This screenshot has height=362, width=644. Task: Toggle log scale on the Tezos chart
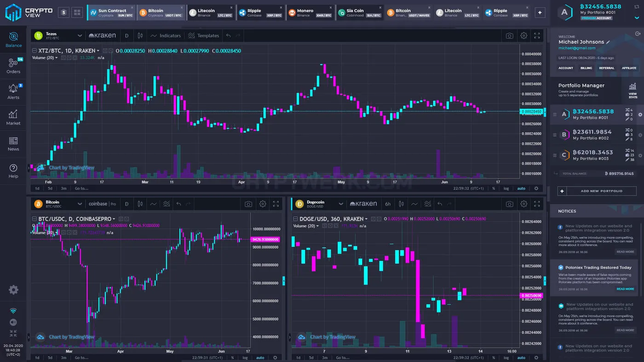click(x=506, y=188)
